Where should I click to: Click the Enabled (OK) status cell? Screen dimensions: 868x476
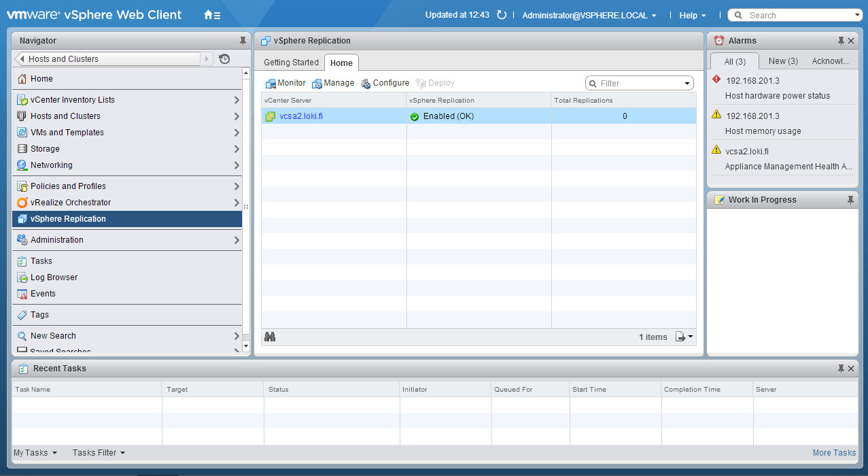click(x=479, y=116)
